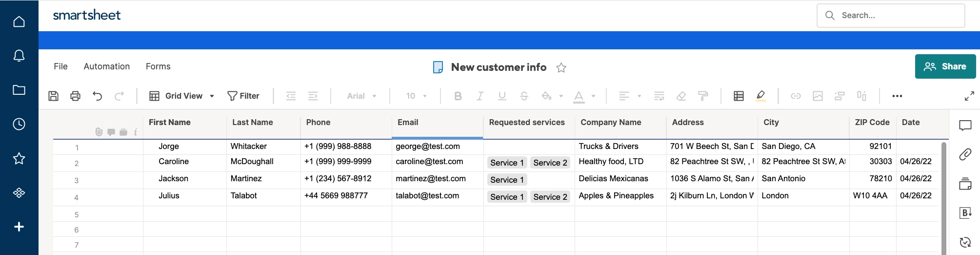The height and width of the screenshot is (255, 980).
Task: Click the fill color bucket icon
Action: point(547,96)
